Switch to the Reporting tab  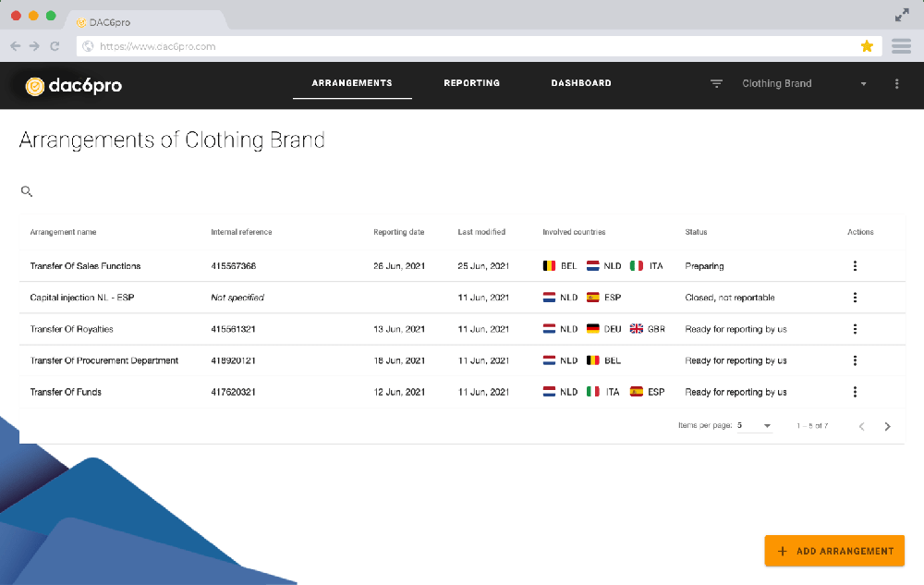471,83
